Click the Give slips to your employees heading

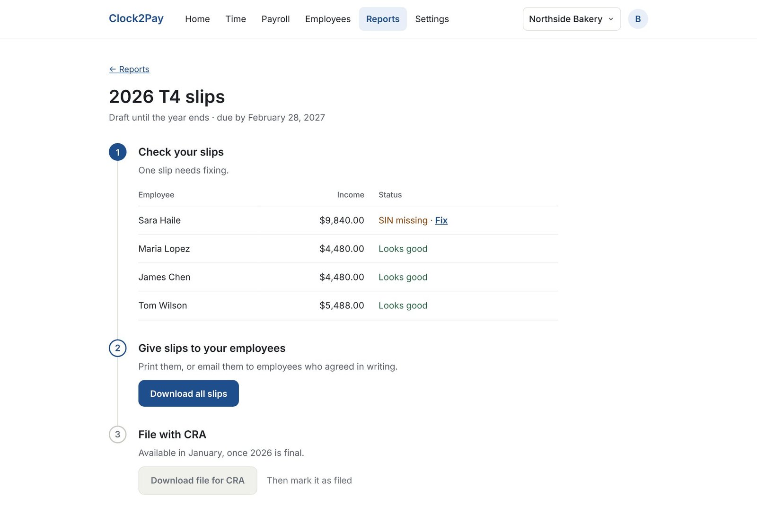tap(212, 348)
